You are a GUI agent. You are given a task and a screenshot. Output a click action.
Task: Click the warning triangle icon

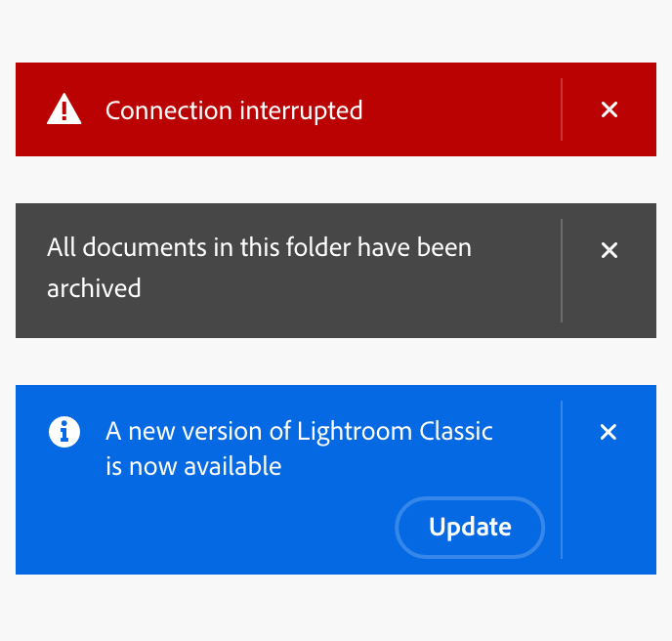point(64,109)
